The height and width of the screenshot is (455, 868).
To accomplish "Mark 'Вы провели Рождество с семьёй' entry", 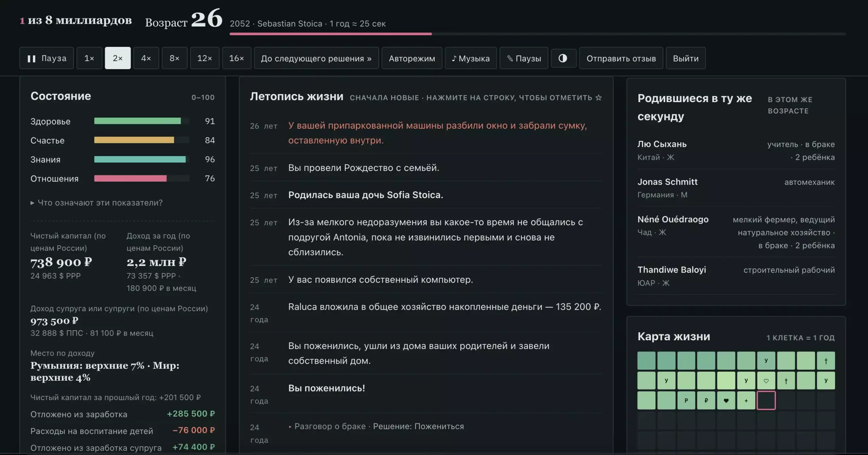I will click(426, 168).
